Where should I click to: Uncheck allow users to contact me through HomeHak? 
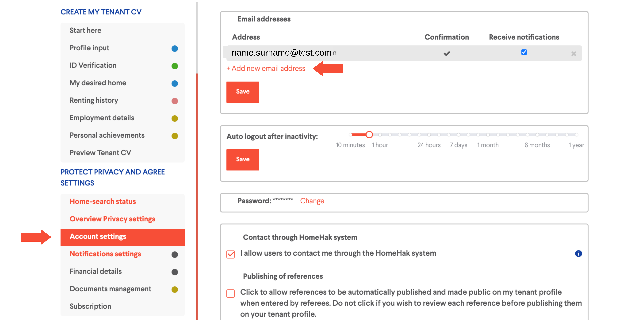coord(231,254)
